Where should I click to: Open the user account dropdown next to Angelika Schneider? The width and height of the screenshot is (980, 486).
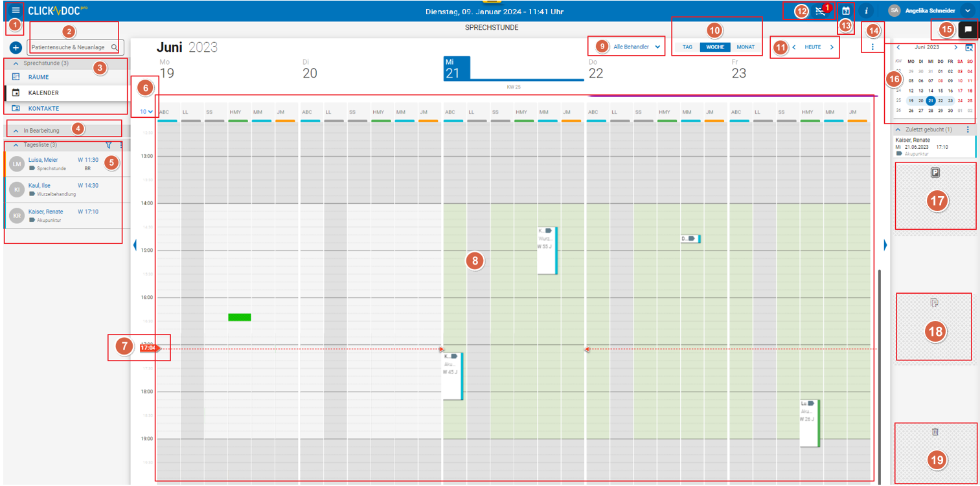(x=967, y=11)
